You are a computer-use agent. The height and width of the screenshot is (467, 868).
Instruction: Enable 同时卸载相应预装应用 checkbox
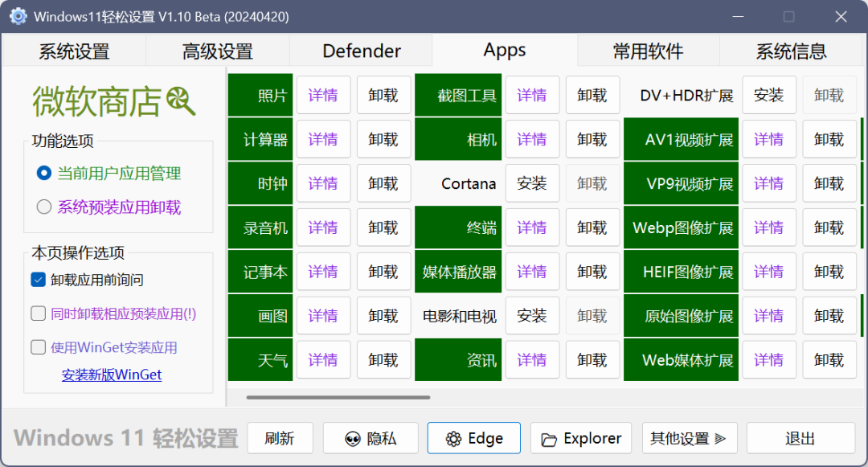39,313
